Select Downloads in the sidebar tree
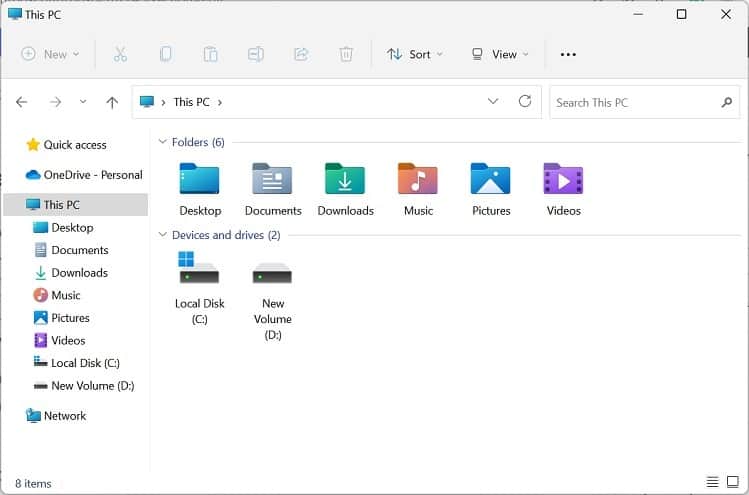749x495 pixels. point(71,272)
